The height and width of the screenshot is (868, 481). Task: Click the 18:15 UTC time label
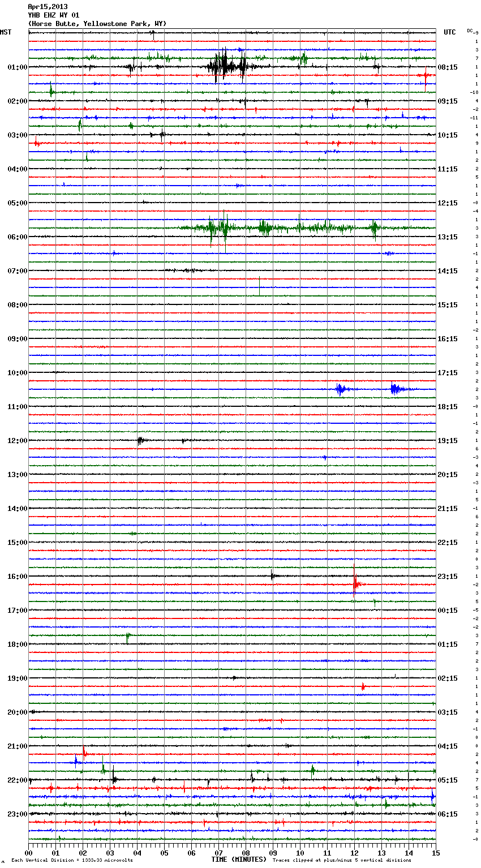click(x=448, y=407)
